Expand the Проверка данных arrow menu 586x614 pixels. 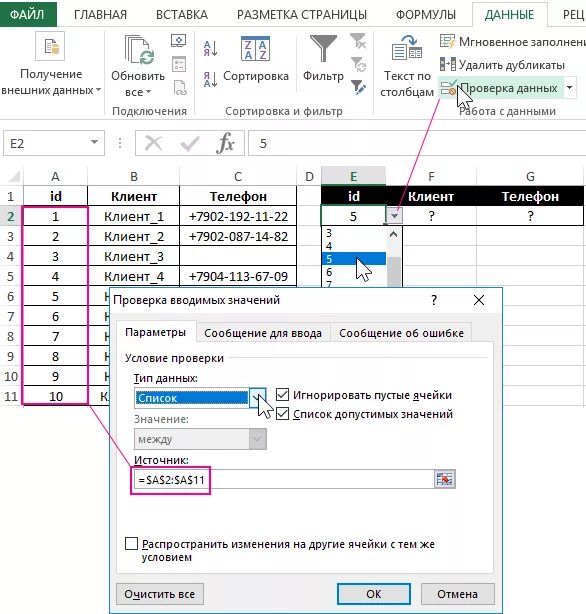570,88
